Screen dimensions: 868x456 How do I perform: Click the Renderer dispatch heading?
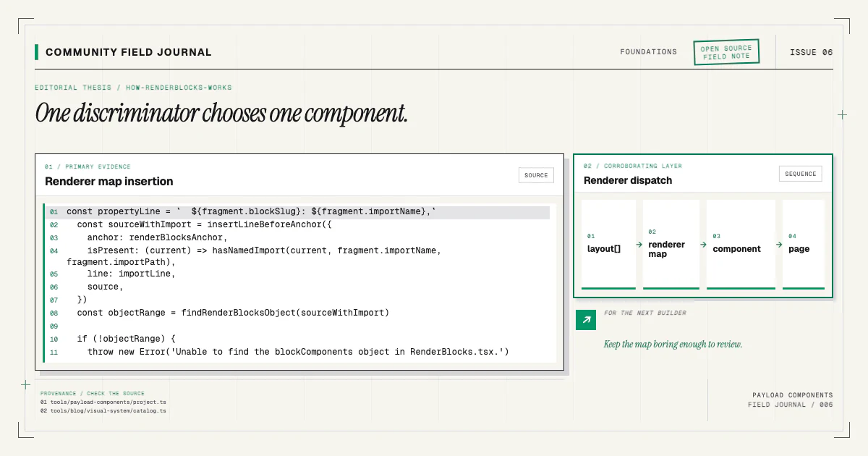coord(628,180)
